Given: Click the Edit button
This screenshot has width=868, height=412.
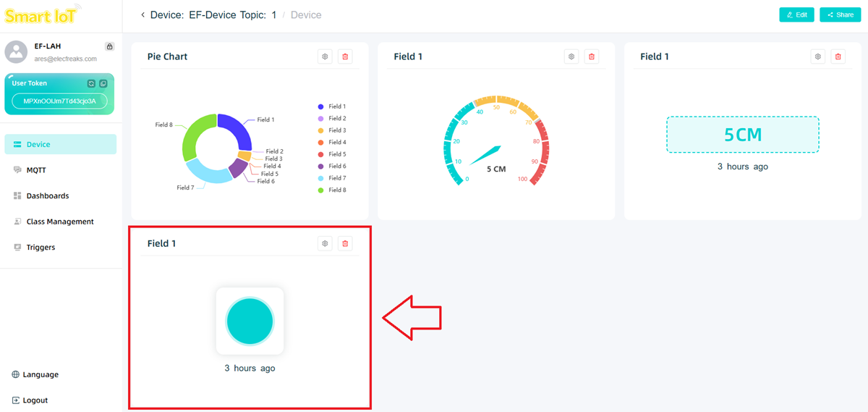Looking at the screenshot, I should click(796, 14).
